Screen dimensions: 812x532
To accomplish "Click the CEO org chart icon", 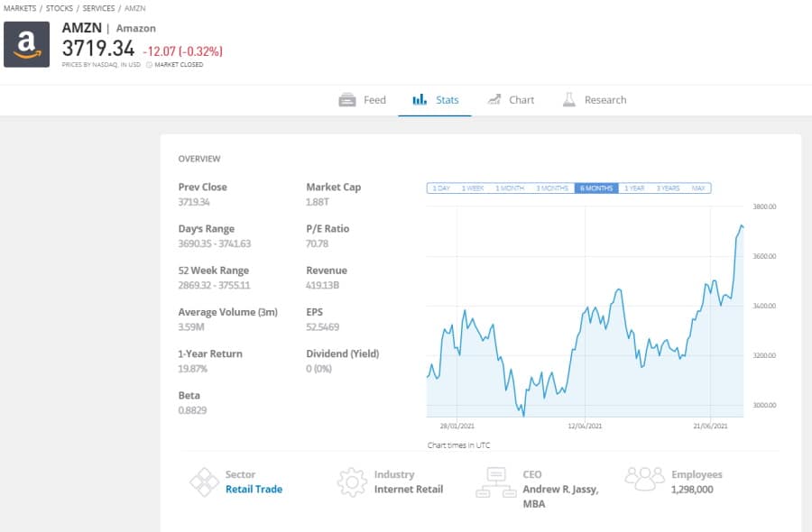I will [496, 482].
